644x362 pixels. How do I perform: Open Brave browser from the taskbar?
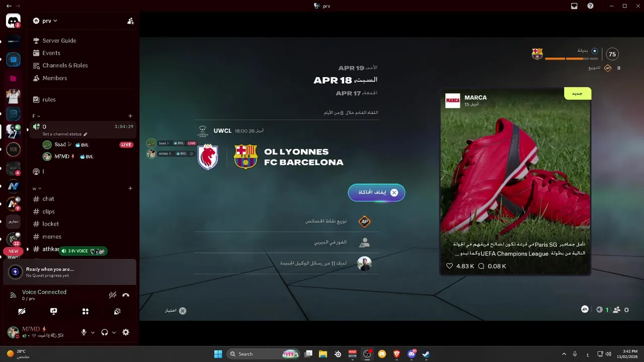396,354
